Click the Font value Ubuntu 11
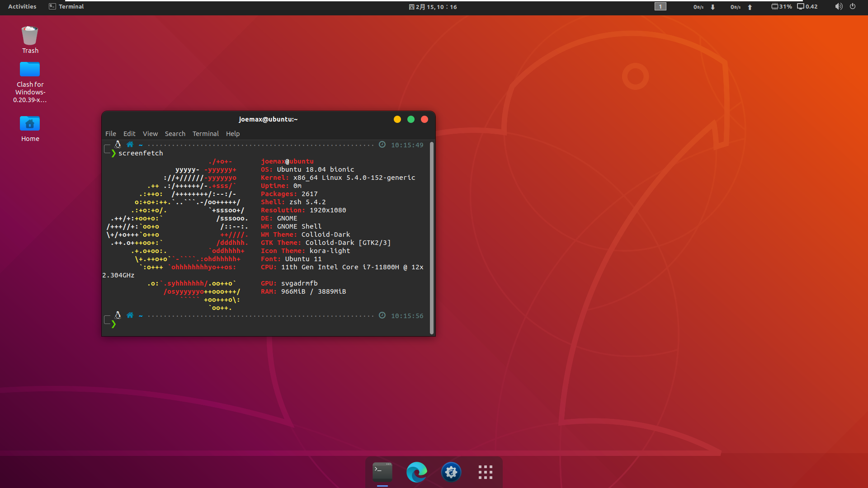 [303, 259]
